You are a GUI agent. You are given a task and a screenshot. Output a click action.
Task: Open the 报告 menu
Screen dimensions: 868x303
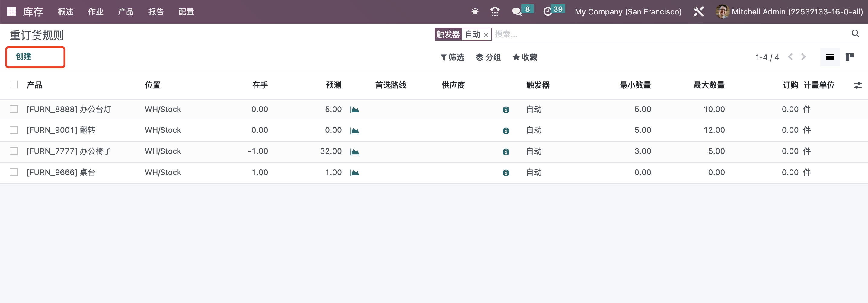click(156, 12)
